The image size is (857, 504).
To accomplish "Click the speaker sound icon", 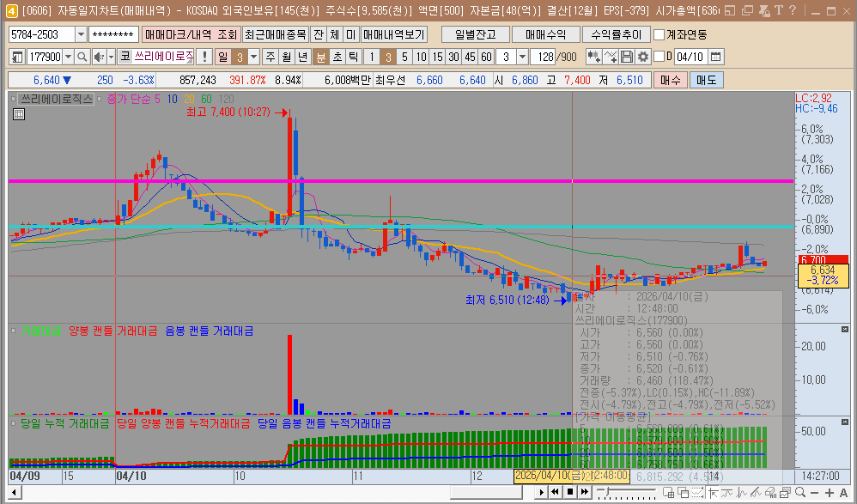I will 99,57.
